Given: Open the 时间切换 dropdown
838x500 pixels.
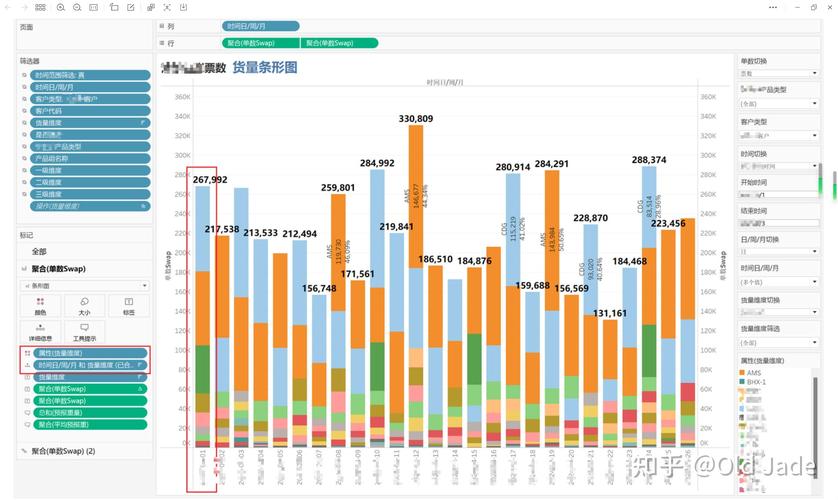Looking at the screenshot, I should 779,166.
